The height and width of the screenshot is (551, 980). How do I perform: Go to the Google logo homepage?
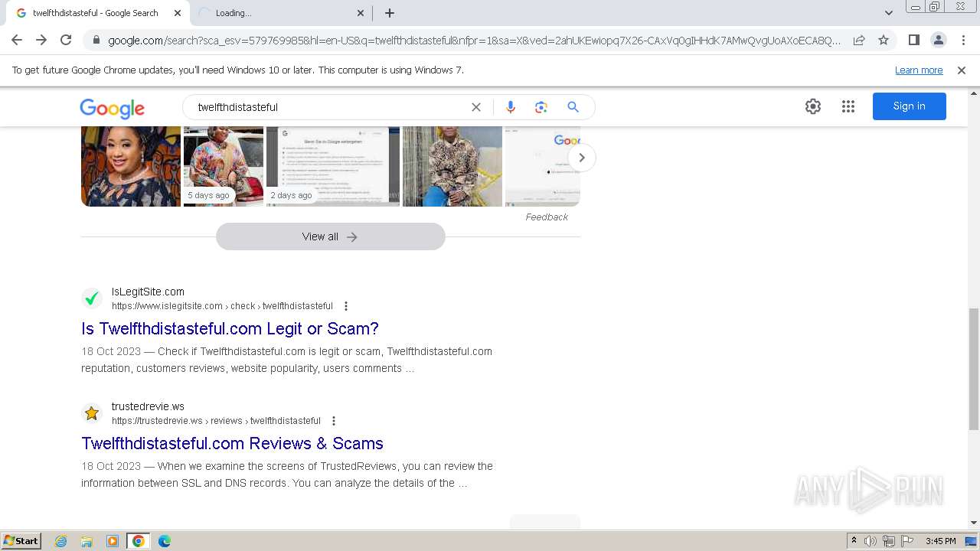pos(112,108)
